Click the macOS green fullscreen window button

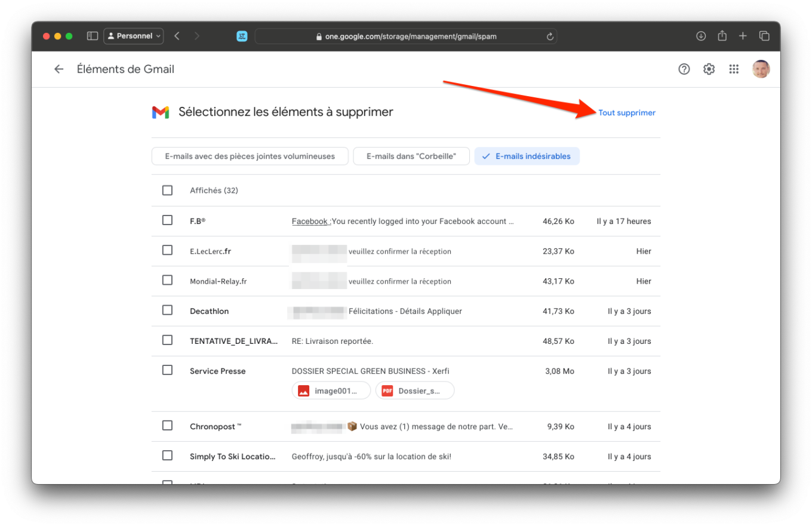click(x=69, y=36)
